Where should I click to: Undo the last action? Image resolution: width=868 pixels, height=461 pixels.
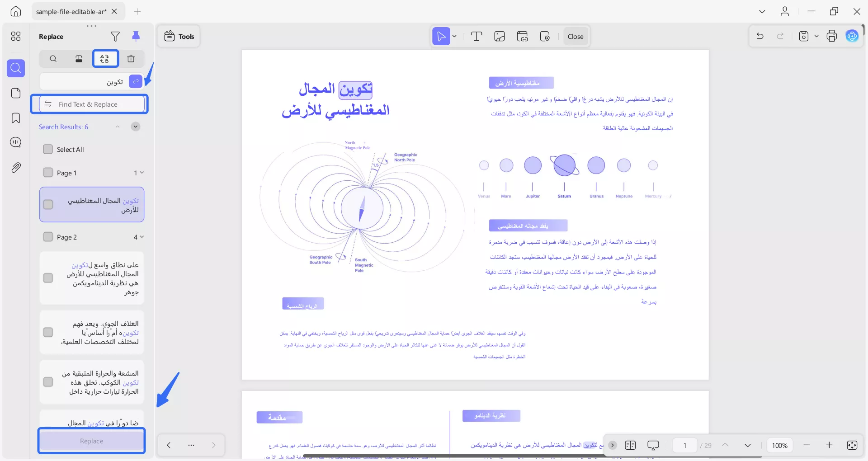760,36
